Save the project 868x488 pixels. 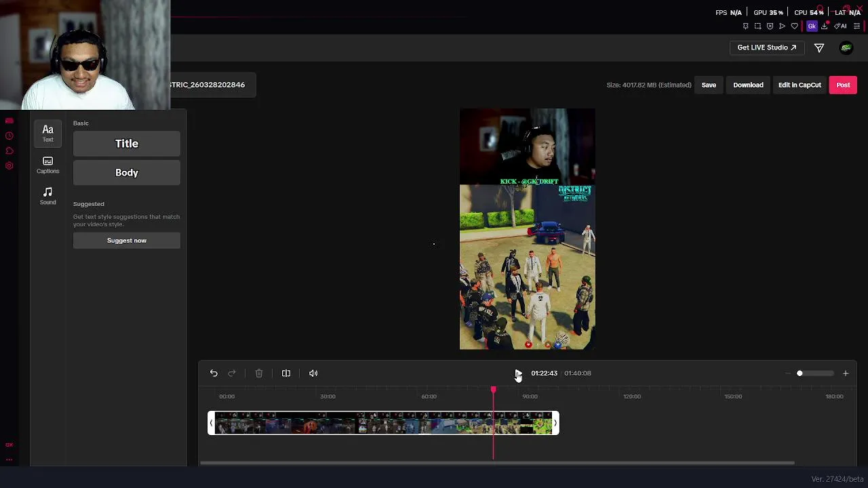[x=709, y=85]
